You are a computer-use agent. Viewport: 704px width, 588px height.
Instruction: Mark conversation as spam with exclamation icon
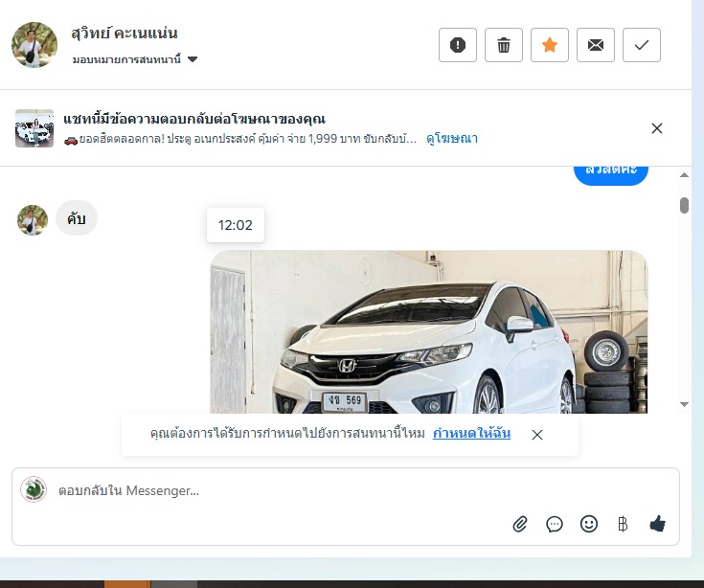tap(458, 45)
